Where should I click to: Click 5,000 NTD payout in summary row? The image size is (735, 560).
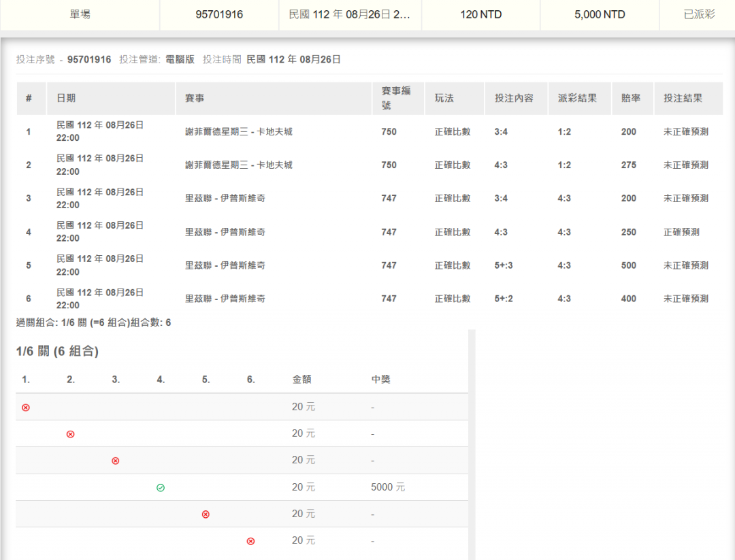(600, 14)
